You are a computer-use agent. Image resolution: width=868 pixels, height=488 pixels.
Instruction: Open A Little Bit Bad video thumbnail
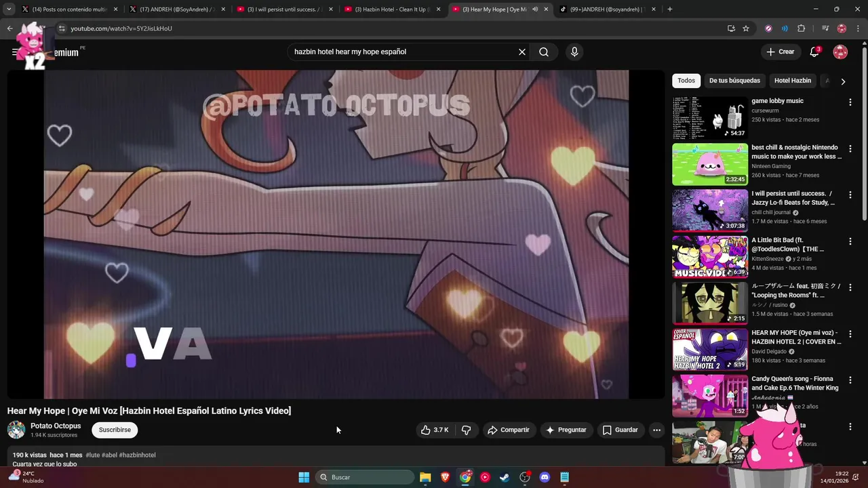pyautogui.click(x=710, y=257)
